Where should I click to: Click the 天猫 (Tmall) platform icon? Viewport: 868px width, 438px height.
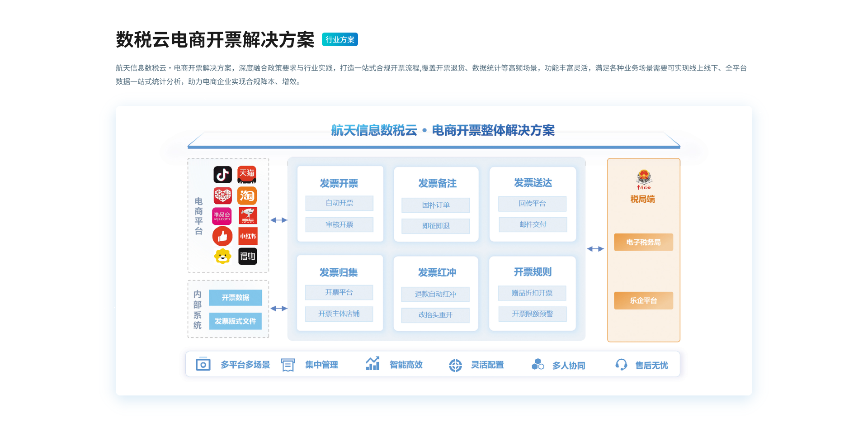(x=248, y=174)
